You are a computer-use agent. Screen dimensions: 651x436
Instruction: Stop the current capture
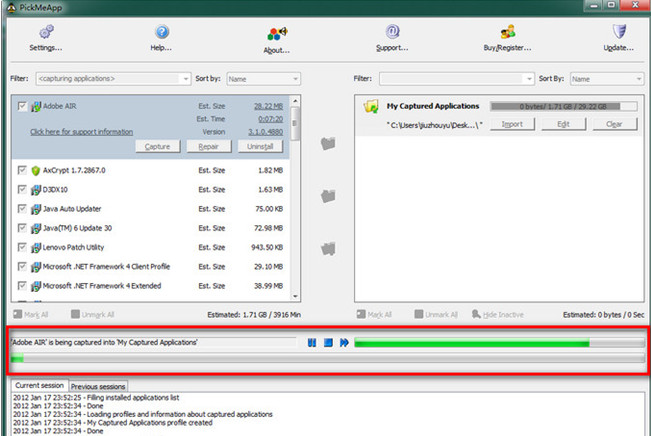click(327, 343)
